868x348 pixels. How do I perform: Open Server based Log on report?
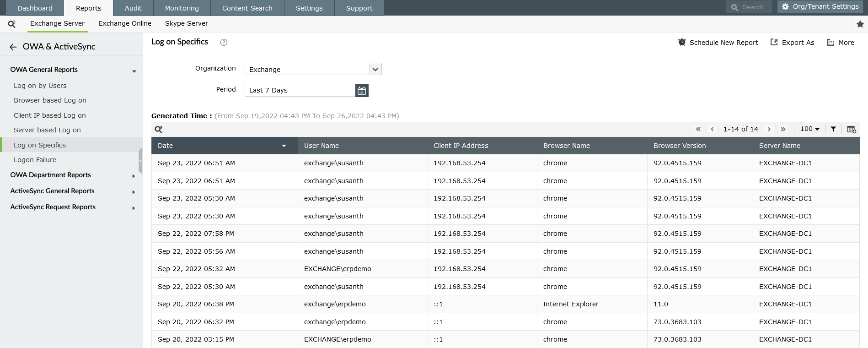[x=47, y=130]
